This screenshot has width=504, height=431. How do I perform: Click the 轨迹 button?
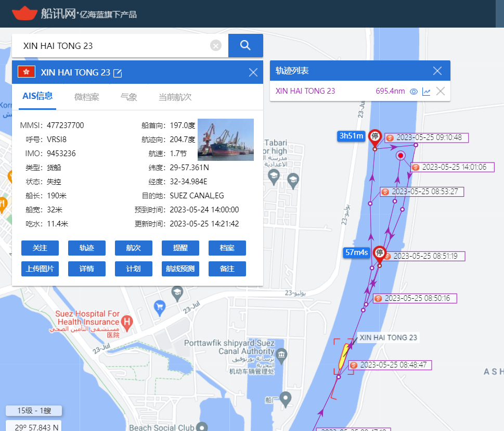[87, 248]
